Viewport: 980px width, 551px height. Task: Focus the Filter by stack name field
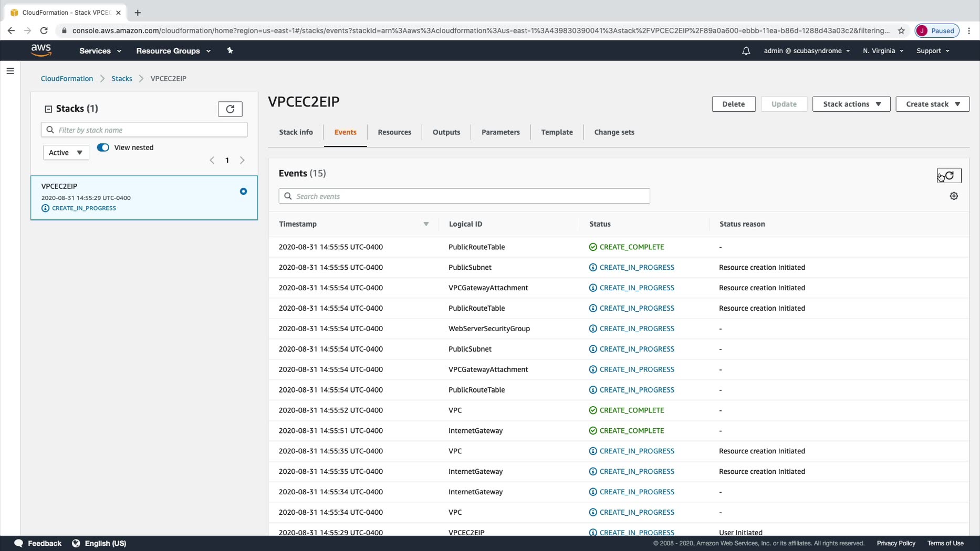144,130
